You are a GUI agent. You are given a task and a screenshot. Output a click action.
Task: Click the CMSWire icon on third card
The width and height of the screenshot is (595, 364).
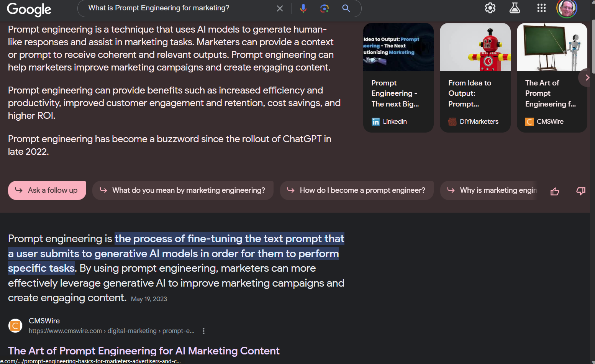(x=529, y=122)
